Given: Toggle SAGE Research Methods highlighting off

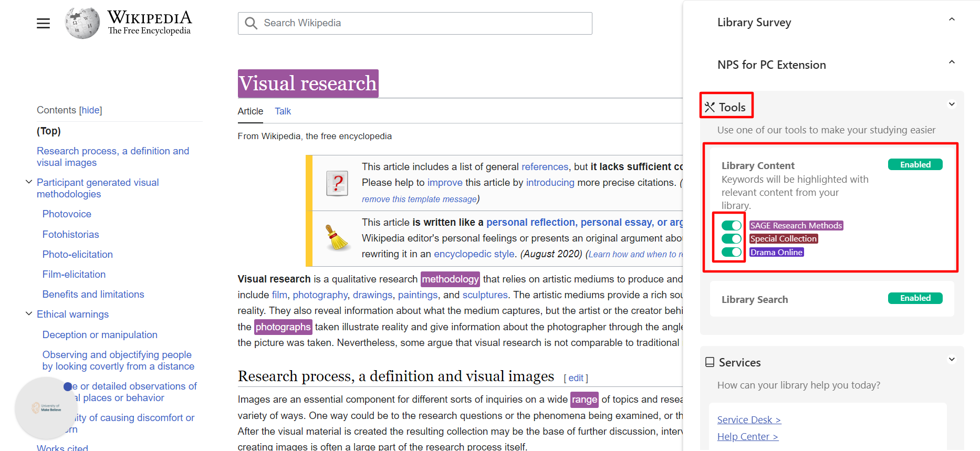Looking at the screenshot, I should click(x=731, y=225).
